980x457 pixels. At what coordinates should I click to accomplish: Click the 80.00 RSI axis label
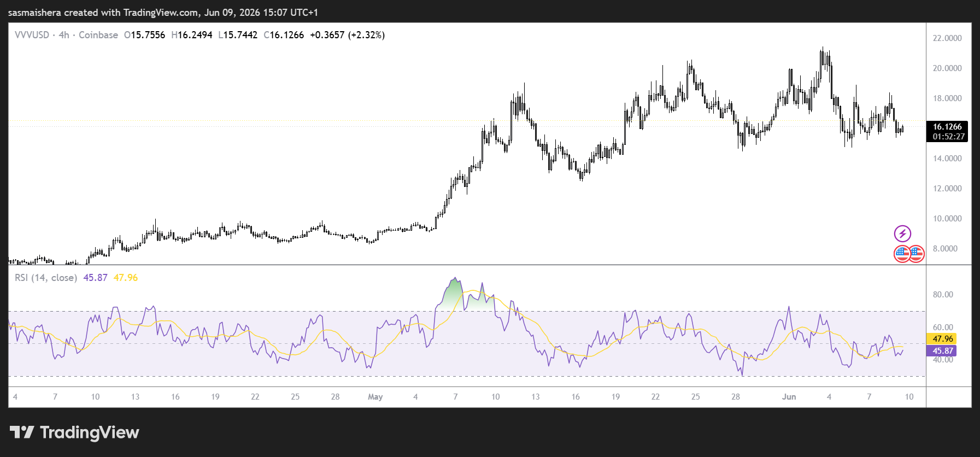point(943,295)
